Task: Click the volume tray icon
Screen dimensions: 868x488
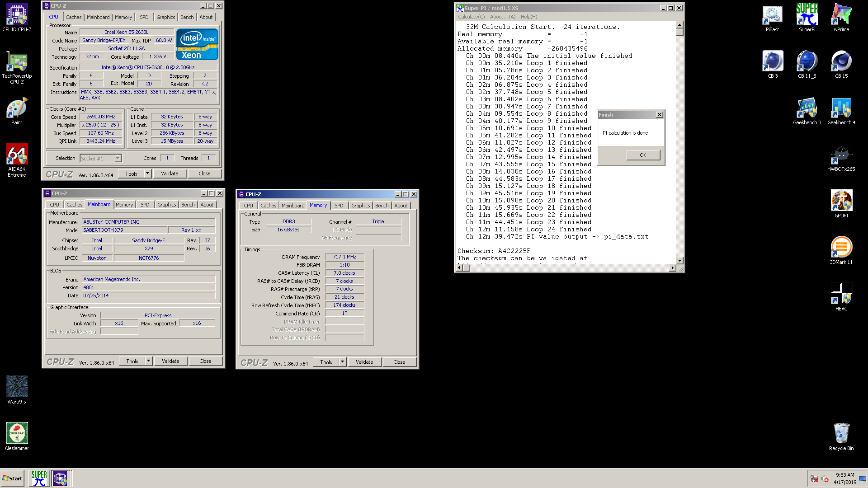Action: click(x=825, y=479)
